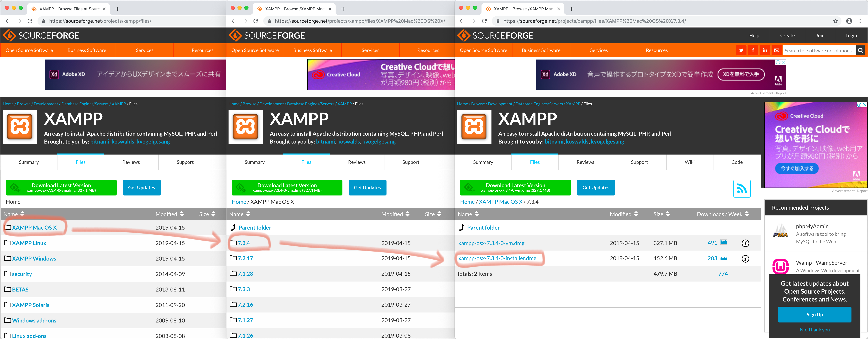
Task: Click the Twitter share icon
Action: point(741,51)
